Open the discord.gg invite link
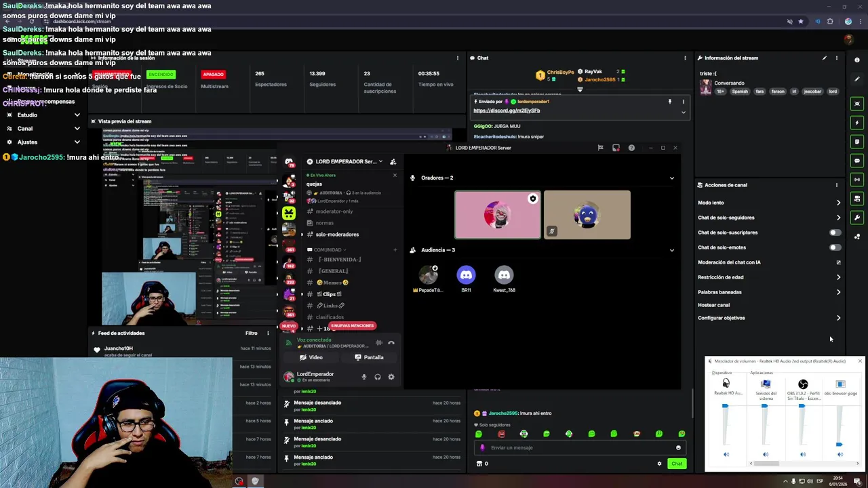Image resolution: width=868 pixels, height=488 pixels. 507,110
